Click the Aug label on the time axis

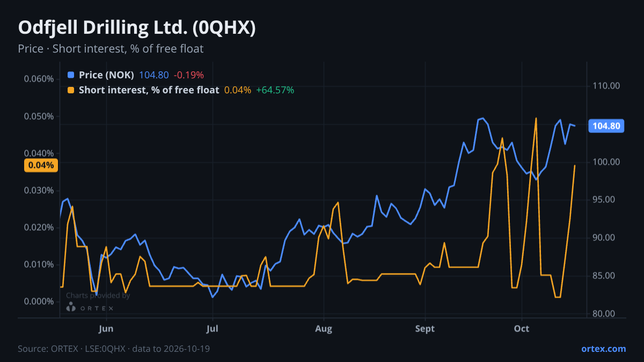pyautogui.click(x=324, y=328)
